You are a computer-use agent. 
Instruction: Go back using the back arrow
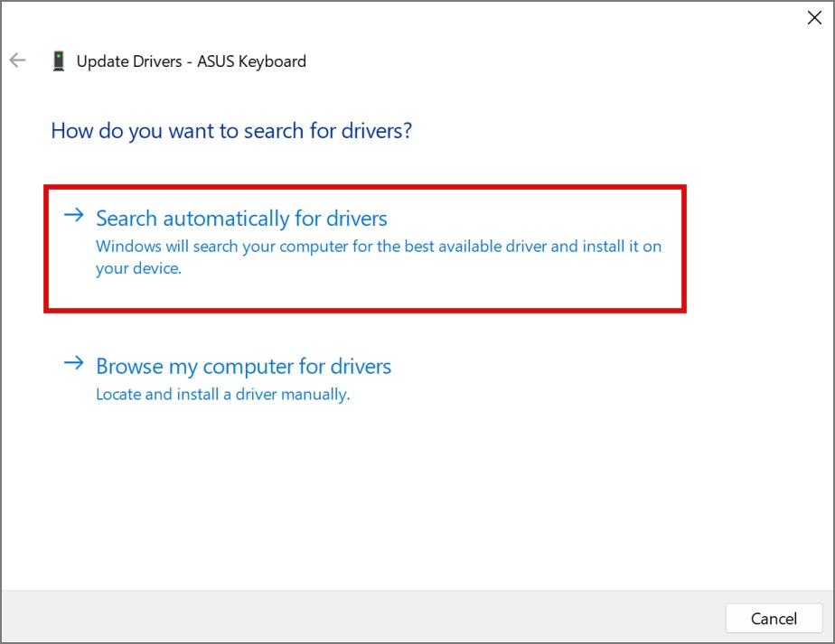pyautogui.click(x=17, y=61)
